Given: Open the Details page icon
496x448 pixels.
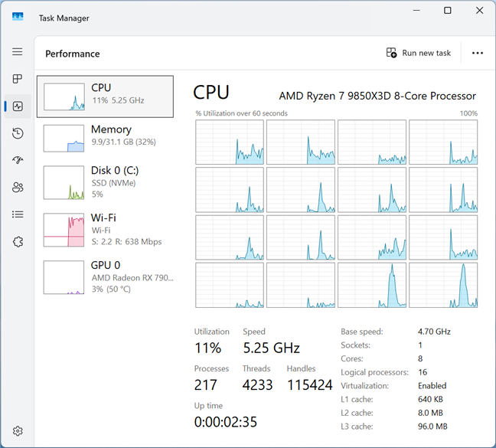Looking at the screenshot, I should [x=18, y=214].
